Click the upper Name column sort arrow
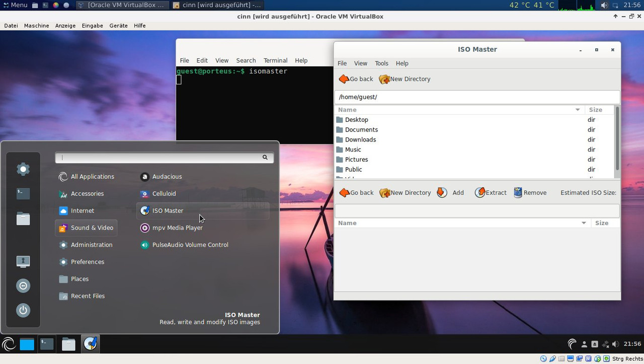The image size is (644, 364). click(578, 110)
